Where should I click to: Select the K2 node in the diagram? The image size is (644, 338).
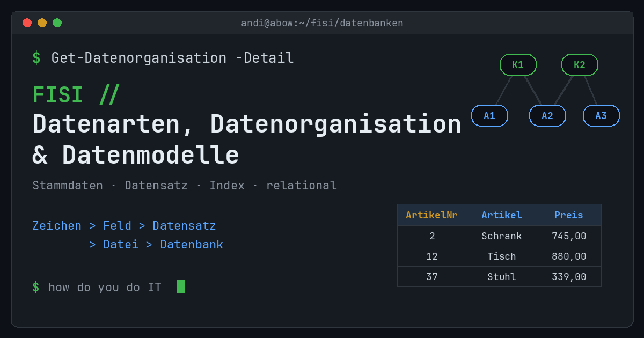[580, 65]
